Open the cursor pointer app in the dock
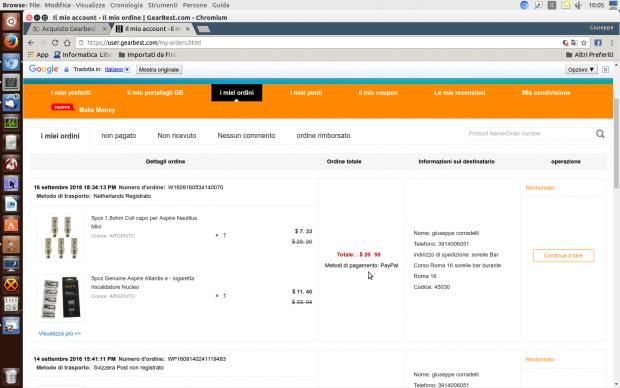The image size is (620, 388). [x=11, y=184]
